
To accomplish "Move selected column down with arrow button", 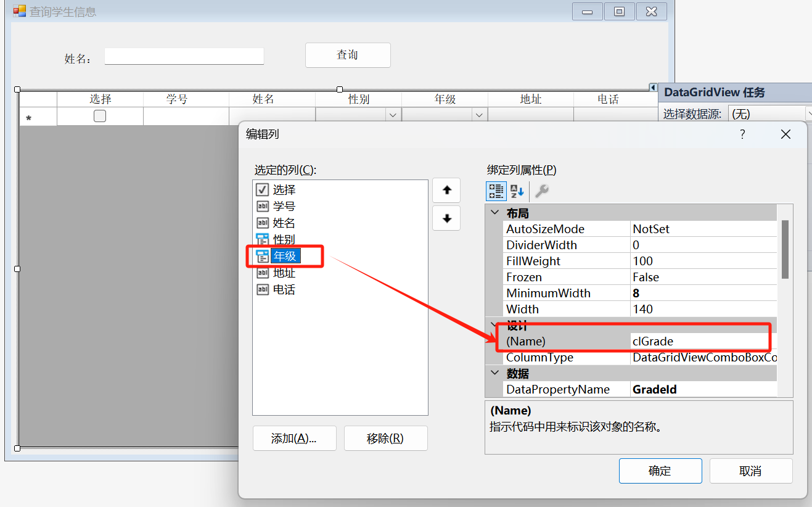I will tap(447, 218).
